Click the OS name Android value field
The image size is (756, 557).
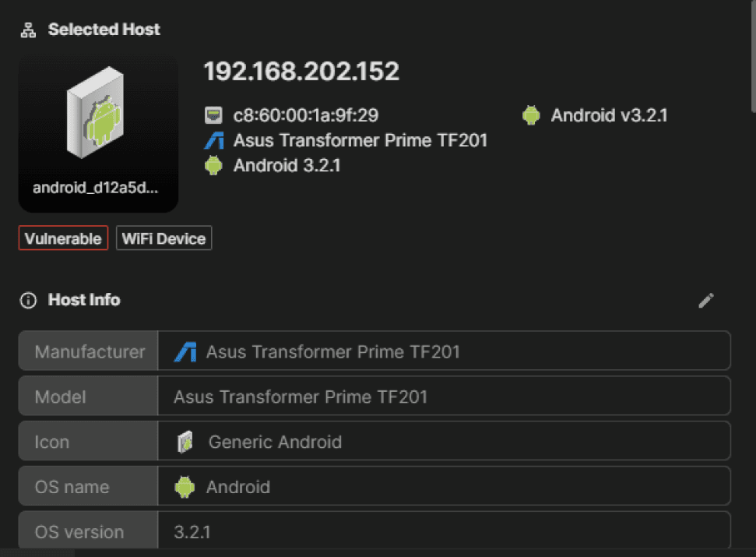[x=444, y=486]
